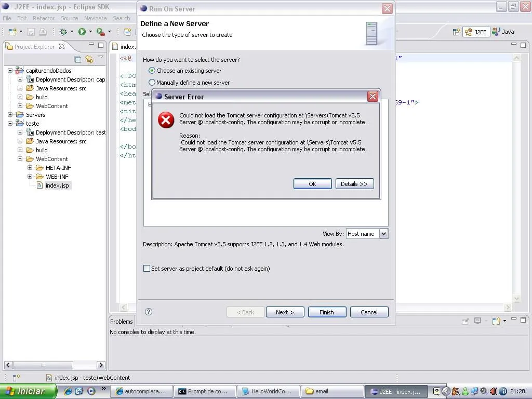Click the New wizard toolbar icon

click(12, 32)
